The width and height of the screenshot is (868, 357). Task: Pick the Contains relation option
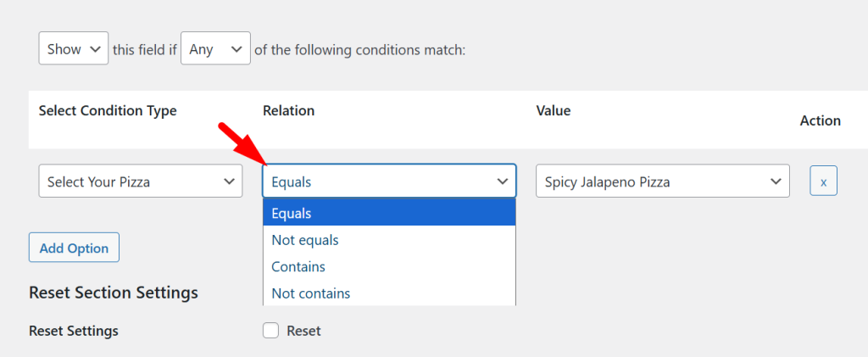(x=389, y=266)
